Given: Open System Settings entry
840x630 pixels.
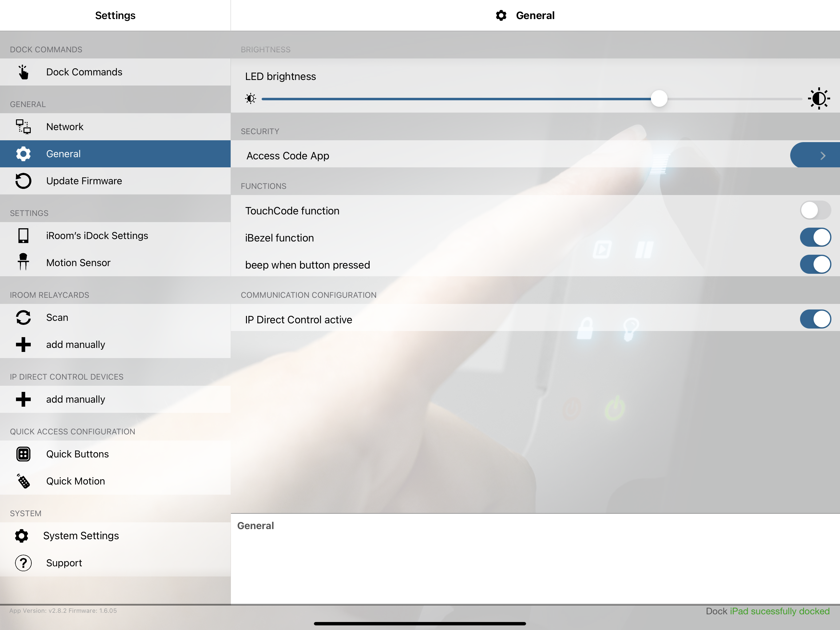Looking at the screenshot, I should 115,536.
